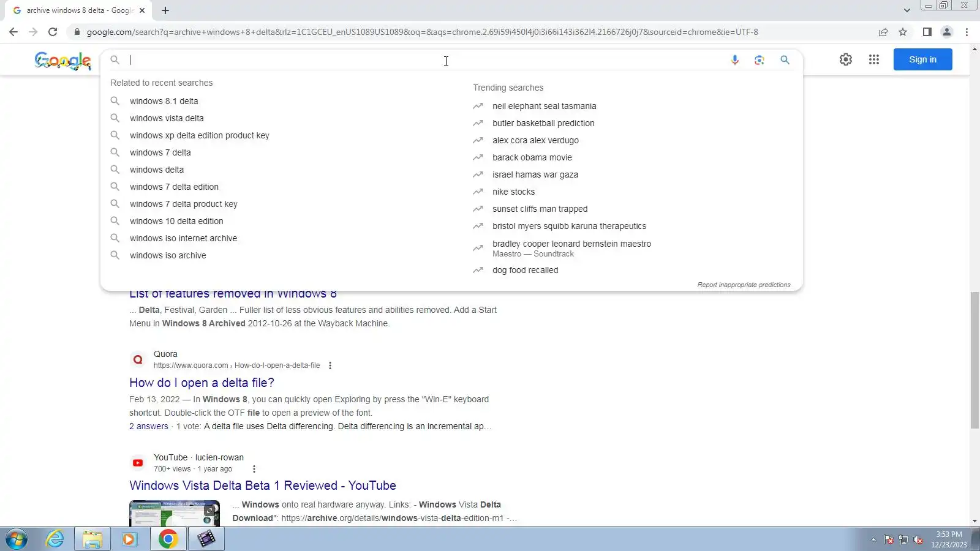980x551 pixels.
Task: Click the Quora result URL breadcrumb
Action: [236, 365]
